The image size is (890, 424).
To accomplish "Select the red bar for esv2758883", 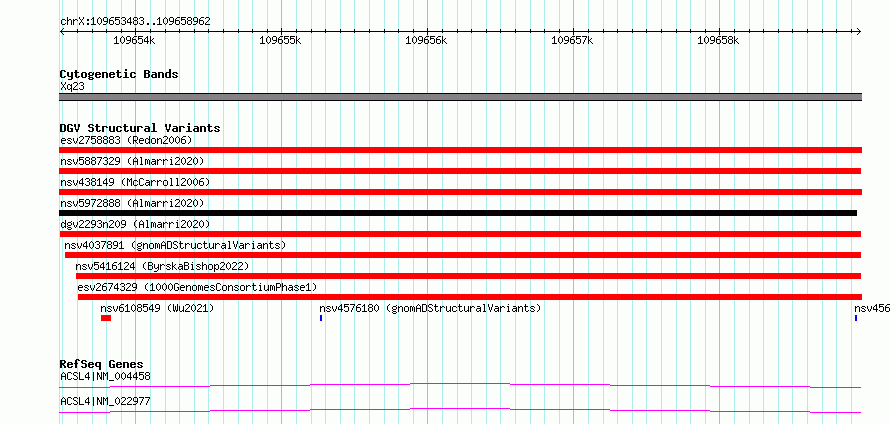I will [x=460, y=150].
